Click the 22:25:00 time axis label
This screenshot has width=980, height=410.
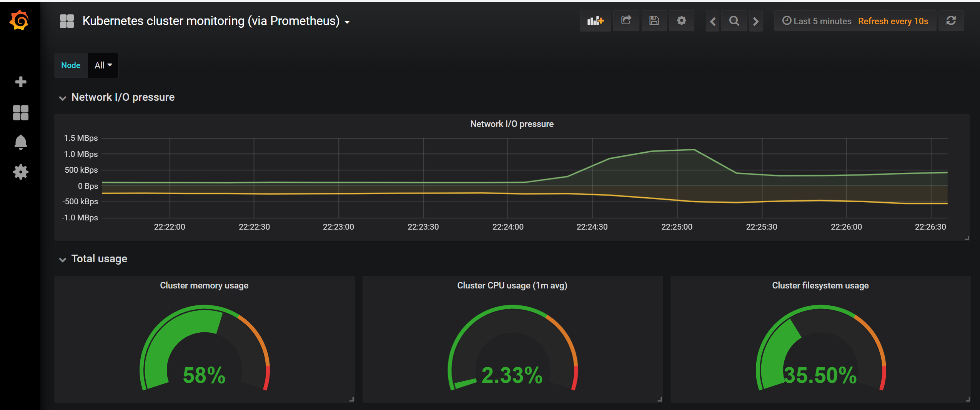point(677,227)
